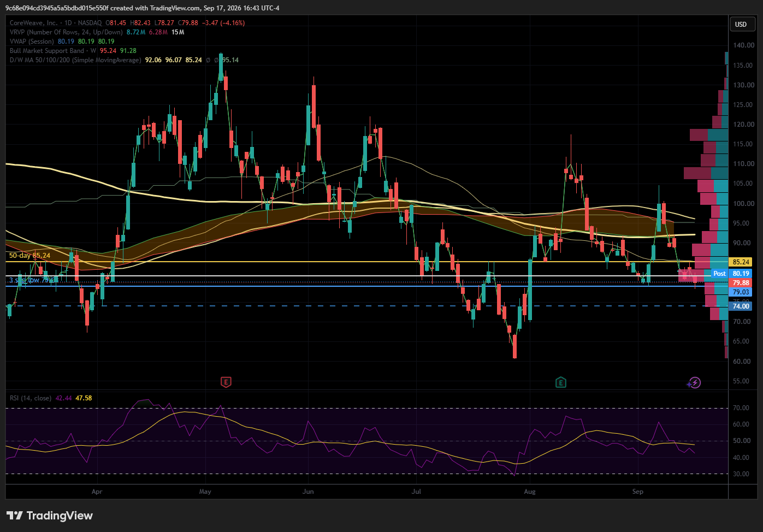Click the TradingView logo
The image size is (763, 532).
pos(50,516)
